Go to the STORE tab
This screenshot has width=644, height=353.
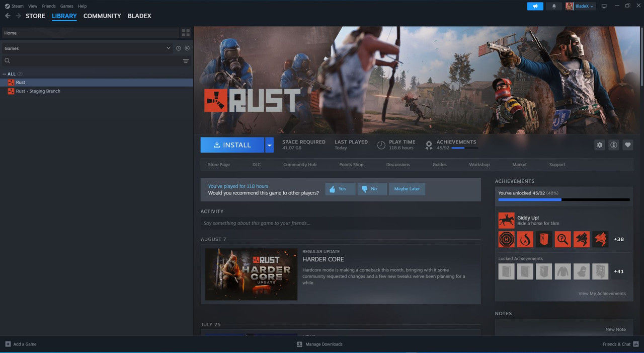click(x=35, y=16)
